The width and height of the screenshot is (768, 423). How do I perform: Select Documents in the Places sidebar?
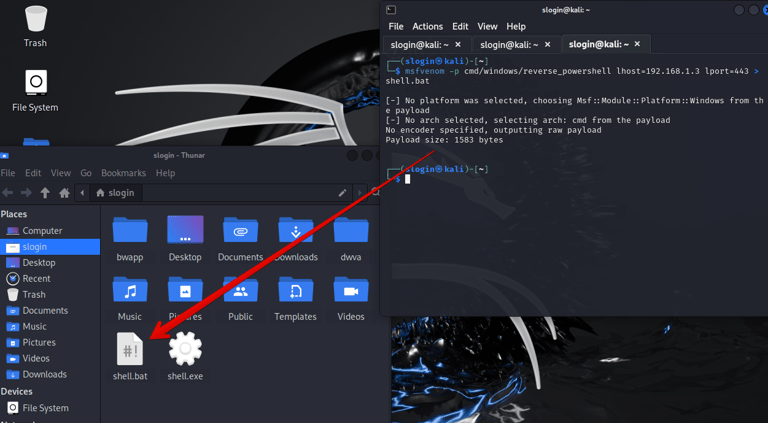(50, 310)
